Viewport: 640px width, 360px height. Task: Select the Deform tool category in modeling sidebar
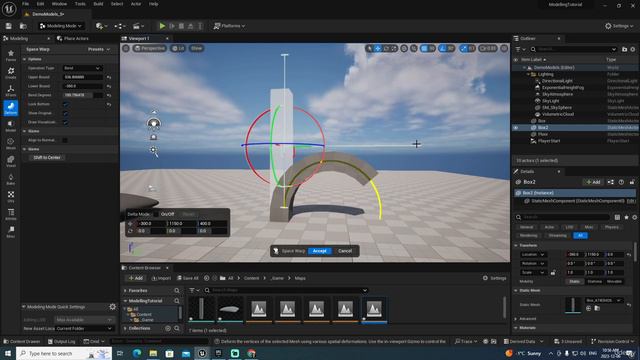(x=11, y=108)
